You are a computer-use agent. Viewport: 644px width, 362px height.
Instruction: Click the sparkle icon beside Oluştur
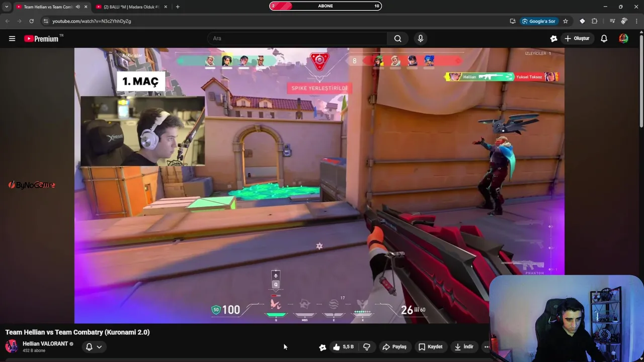coord(553,38)
